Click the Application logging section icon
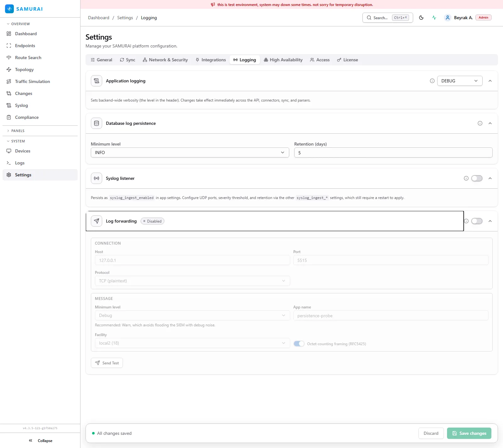This screenshot has height=448, width=503. coord(97,81)
